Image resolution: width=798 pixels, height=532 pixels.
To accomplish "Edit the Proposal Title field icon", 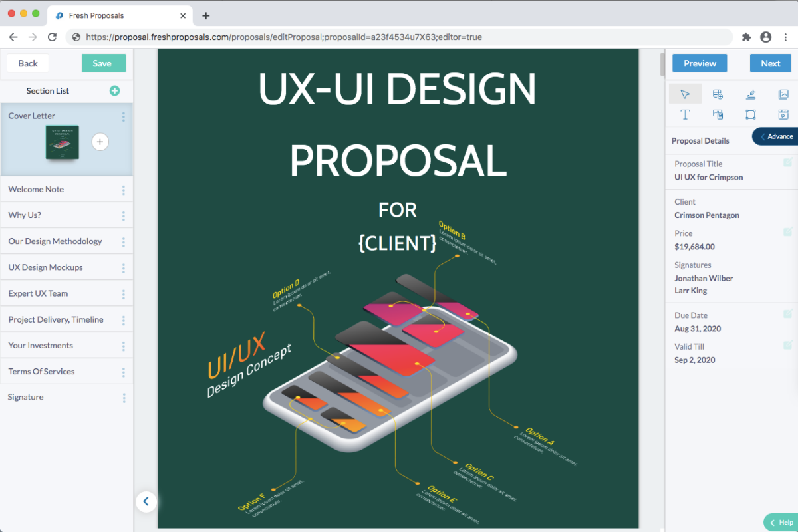I will coord(788,163).
